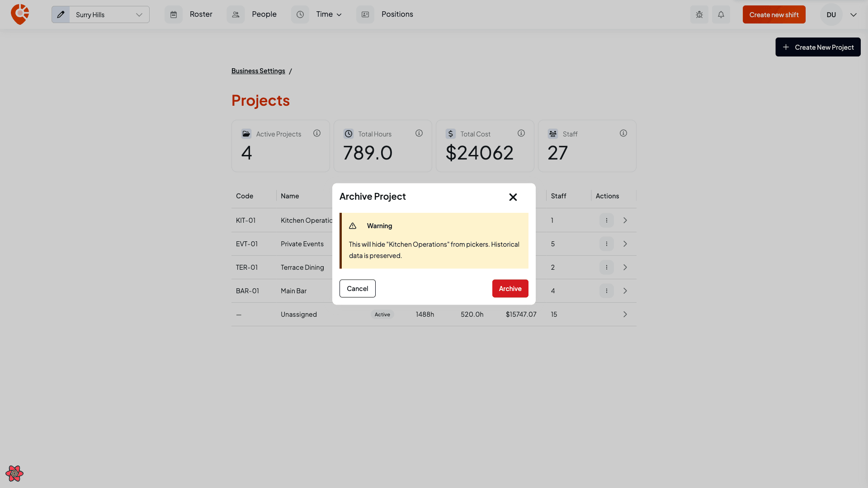Open actions menu for EVT-01 row

coord(607,244)
